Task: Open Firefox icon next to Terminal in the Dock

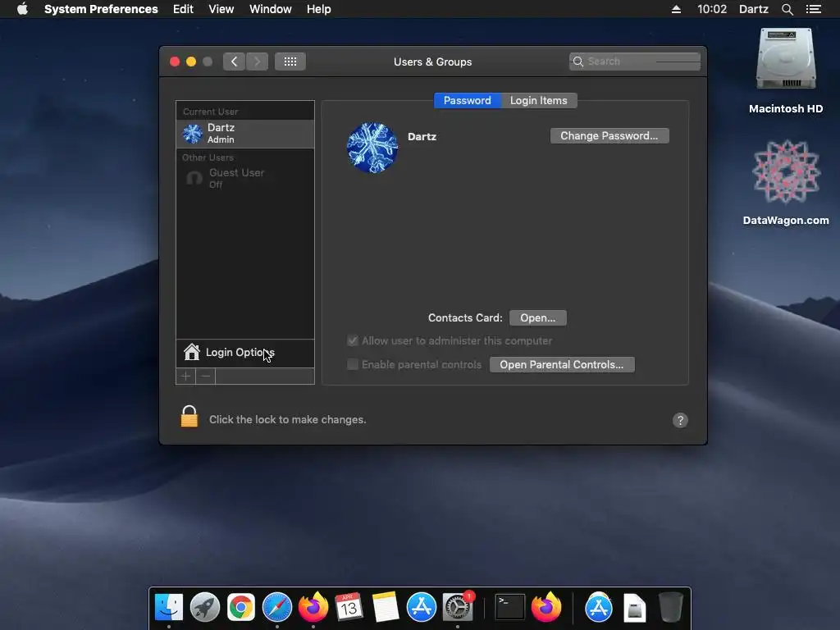Action: tap(546, 607)
